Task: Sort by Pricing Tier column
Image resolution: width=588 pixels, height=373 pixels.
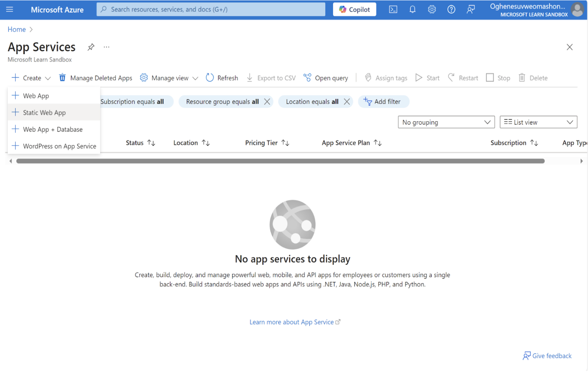Action: pyautogui.click(x=267, y=143)
